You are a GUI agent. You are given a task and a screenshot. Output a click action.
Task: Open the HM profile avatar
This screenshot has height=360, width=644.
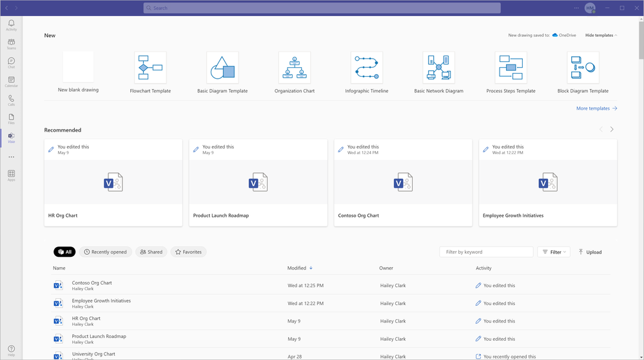(x=590, y=8)
